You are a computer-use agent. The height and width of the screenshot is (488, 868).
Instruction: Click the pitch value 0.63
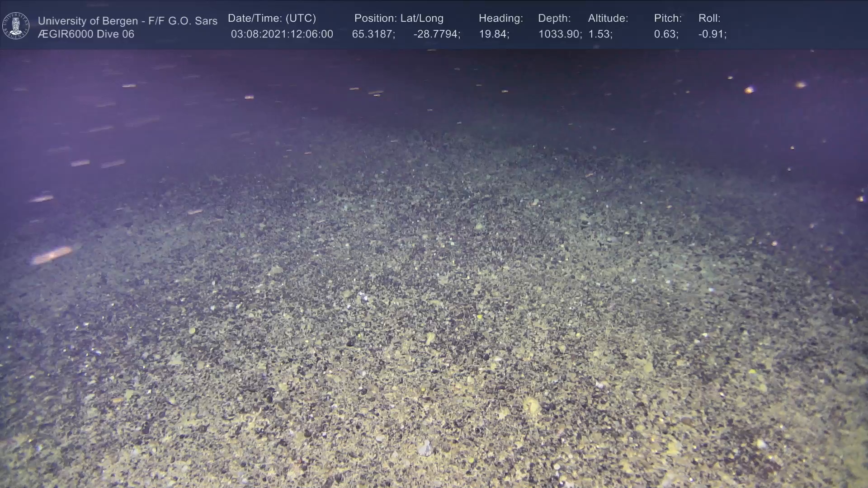666,34
